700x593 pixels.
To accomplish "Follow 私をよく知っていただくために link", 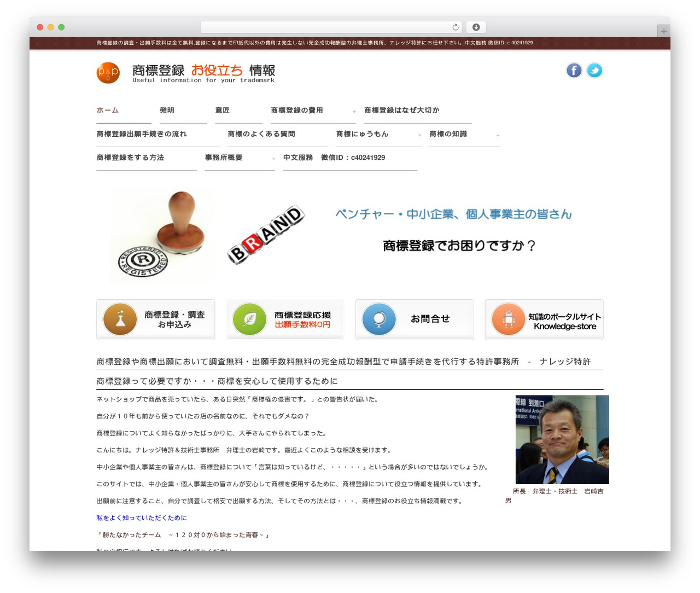I will 142,518.
